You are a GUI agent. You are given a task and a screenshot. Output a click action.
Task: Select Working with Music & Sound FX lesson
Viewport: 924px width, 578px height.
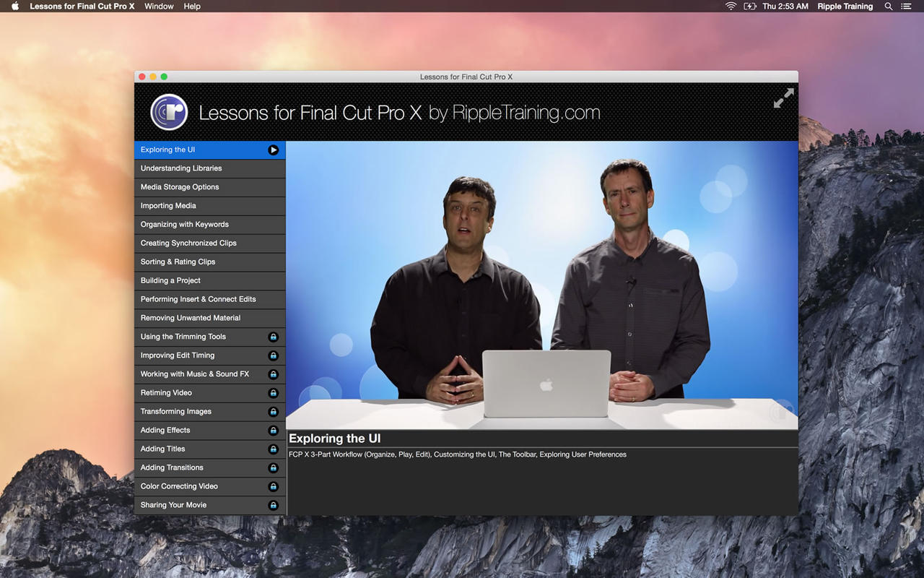click(210, 374)
